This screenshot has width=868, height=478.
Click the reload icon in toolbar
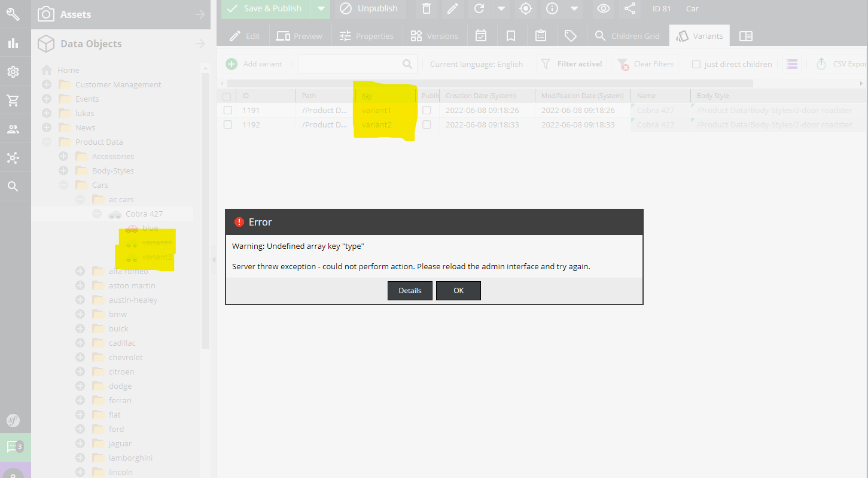(x=479, y=8)
